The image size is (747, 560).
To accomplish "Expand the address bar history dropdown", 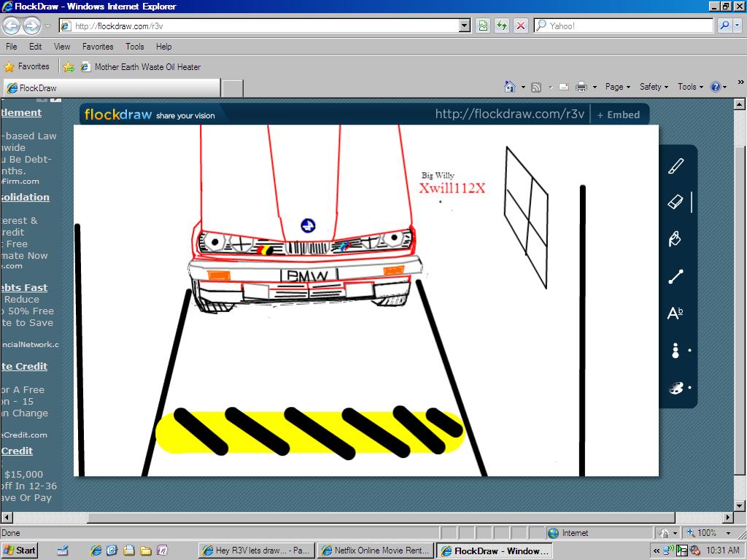I will pos(465,26).
